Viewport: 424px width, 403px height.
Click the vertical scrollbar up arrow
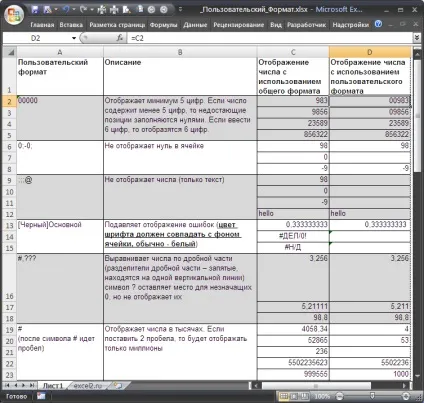pos(417,53)
